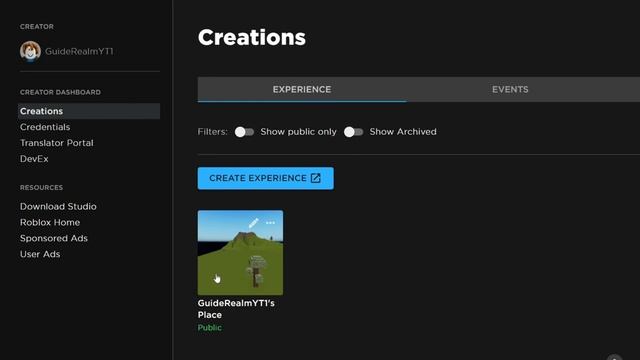
Task: Go to Roblox Home link
Action: [x=50, y=222]
